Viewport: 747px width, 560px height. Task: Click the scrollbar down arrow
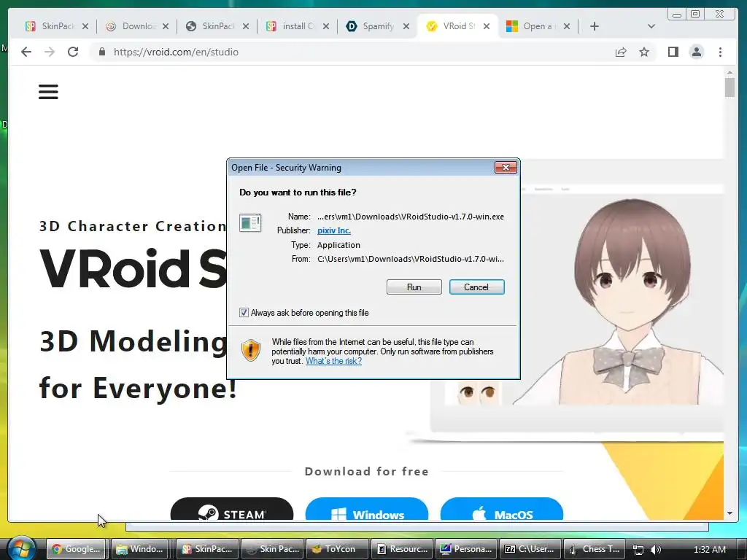(x=729, y=513)
